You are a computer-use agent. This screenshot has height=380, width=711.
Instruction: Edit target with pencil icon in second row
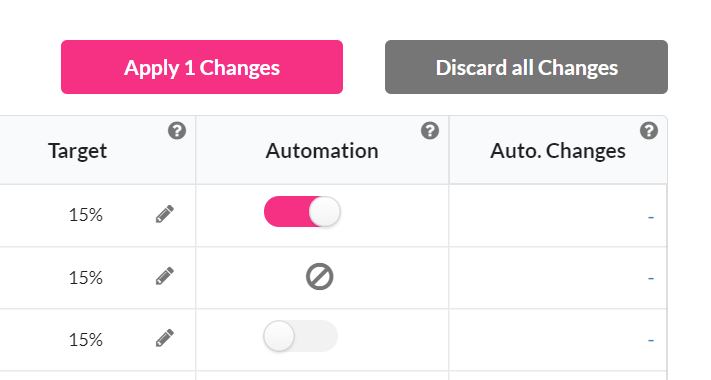point(165,276)
